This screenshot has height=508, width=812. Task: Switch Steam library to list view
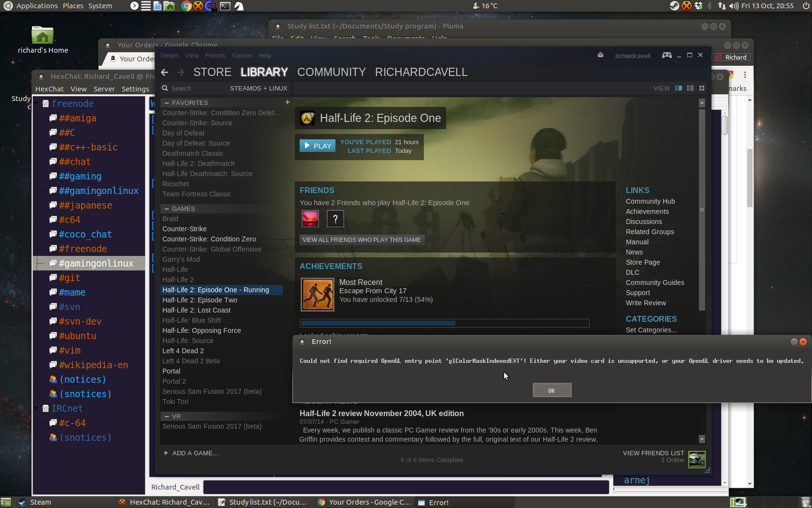[690, 88]
